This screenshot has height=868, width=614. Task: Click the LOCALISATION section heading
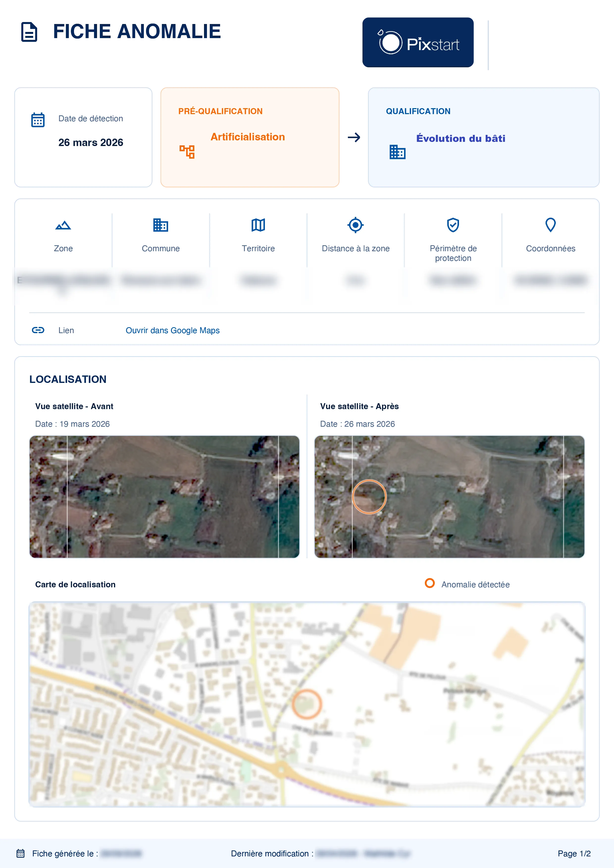point(68,379)
